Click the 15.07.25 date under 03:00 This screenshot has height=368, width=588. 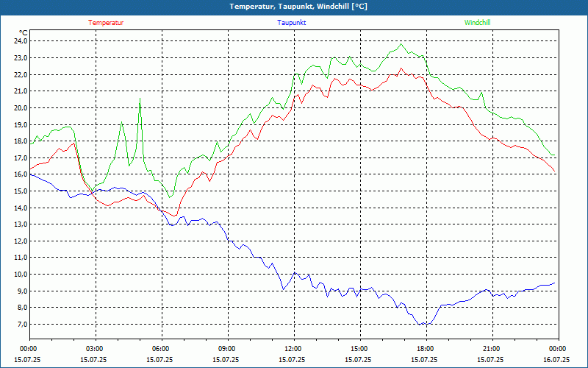coord(93,359)
